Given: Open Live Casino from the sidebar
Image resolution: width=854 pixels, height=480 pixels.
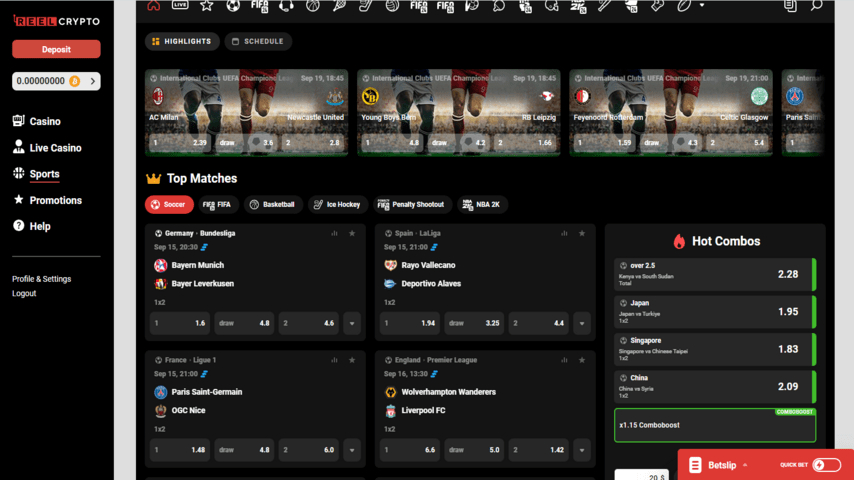Looking at the screenshot, I should (x=47, y=148).
